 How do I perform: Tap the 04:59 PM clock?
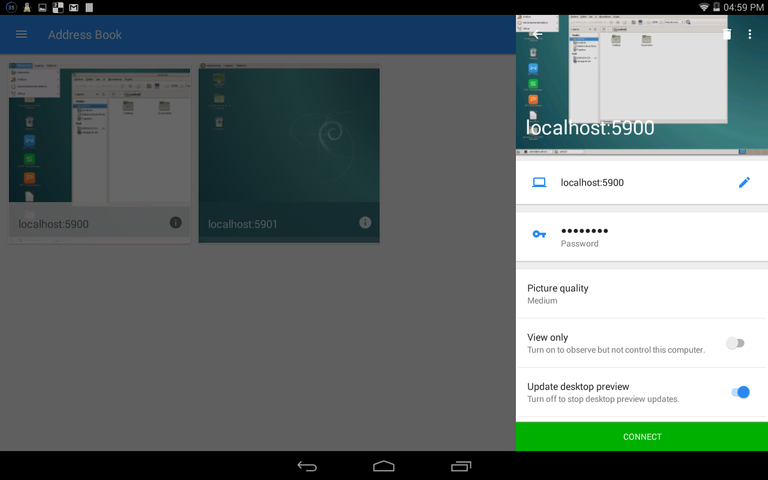[x=743, y=7]
